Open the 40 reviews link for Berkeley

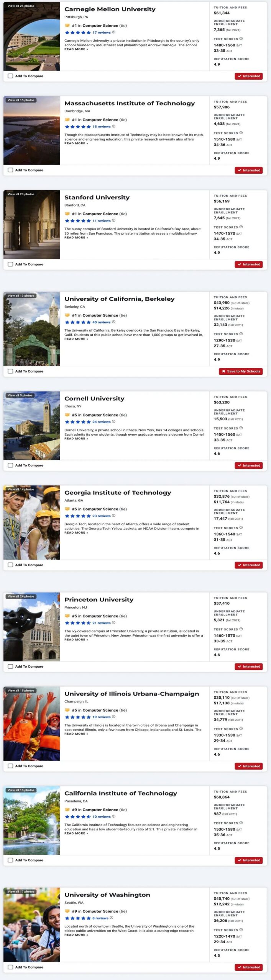click(x=101, y=322)
